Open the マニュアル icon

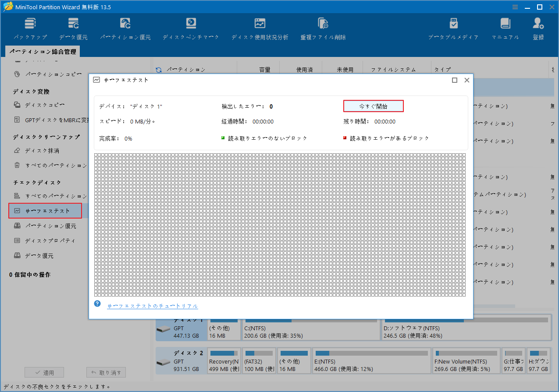pyautogui.click(x=505, y=28)
